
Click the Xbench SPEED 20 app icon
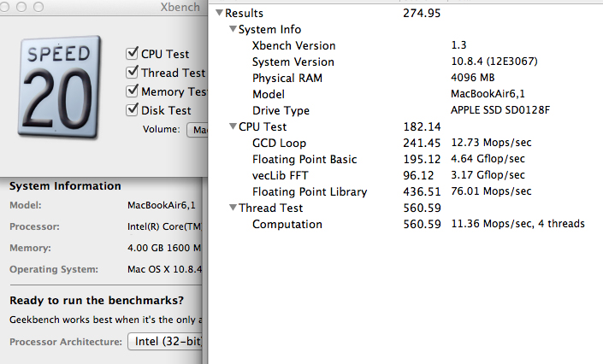click(x=59, y=87)
